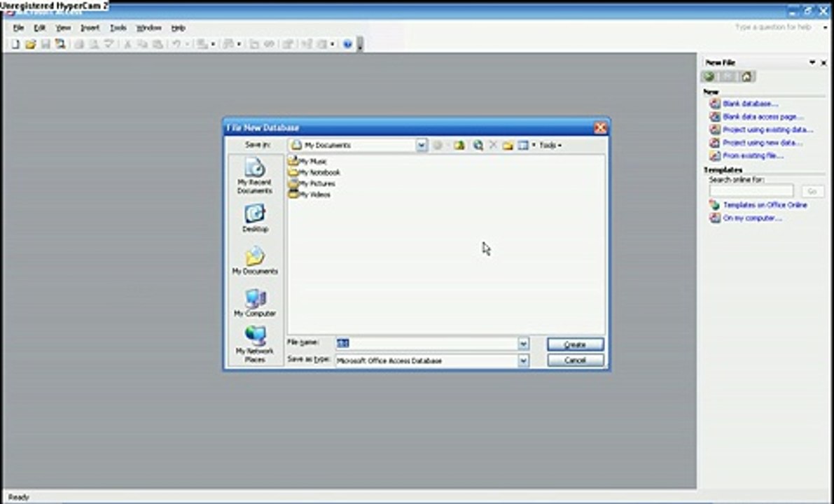Viewport: 834px width, 504px height.
Task: Click the Blank database link
Action: coord(750,104)
